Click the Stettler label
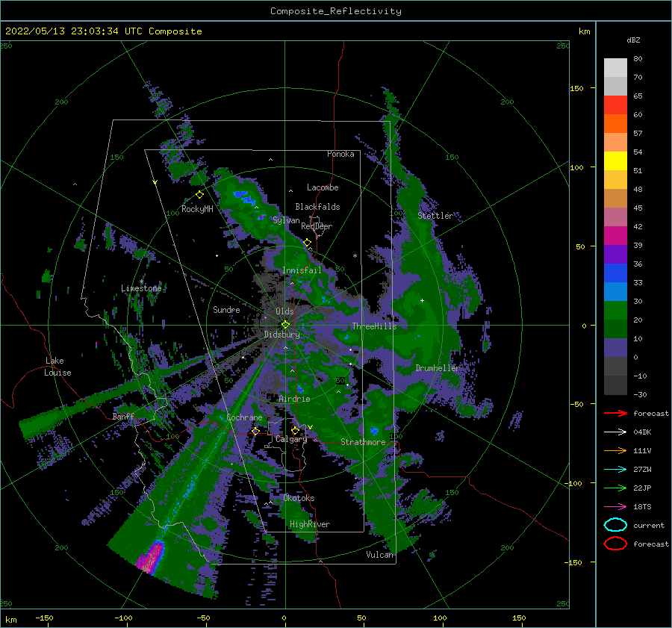 click(x=435, y=216)
